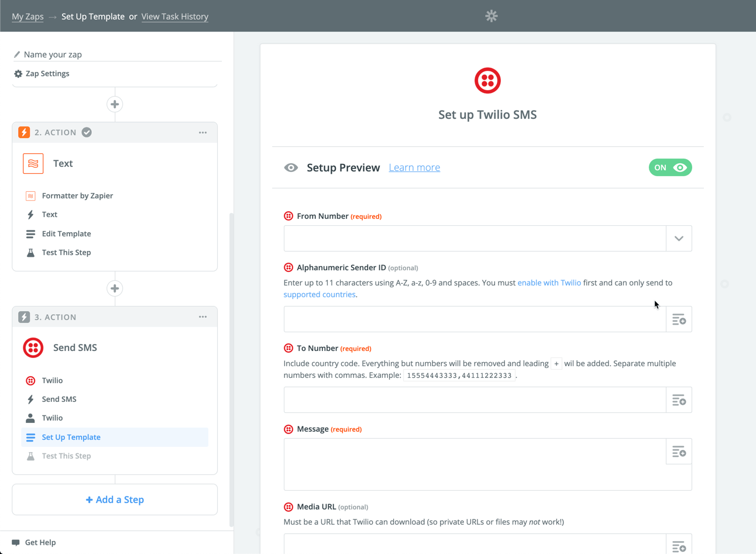Open Test This Step under 3. Action
756x554 pixels.
click(x=115, y=456)
